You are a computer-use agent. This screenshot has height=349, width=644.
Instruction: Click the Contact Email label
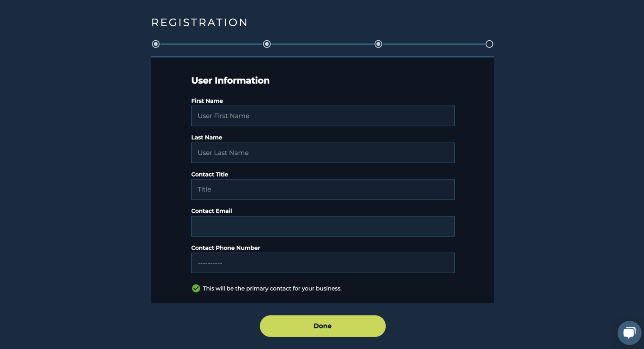click(212, 211)
